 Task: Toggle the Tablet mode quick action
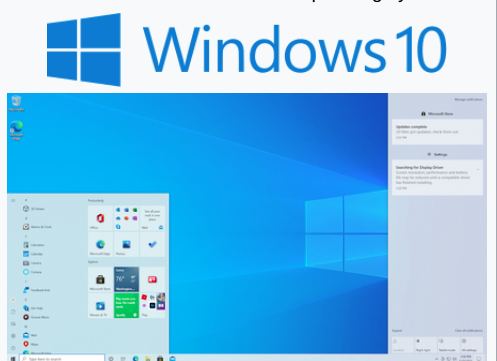coord(449,345)
